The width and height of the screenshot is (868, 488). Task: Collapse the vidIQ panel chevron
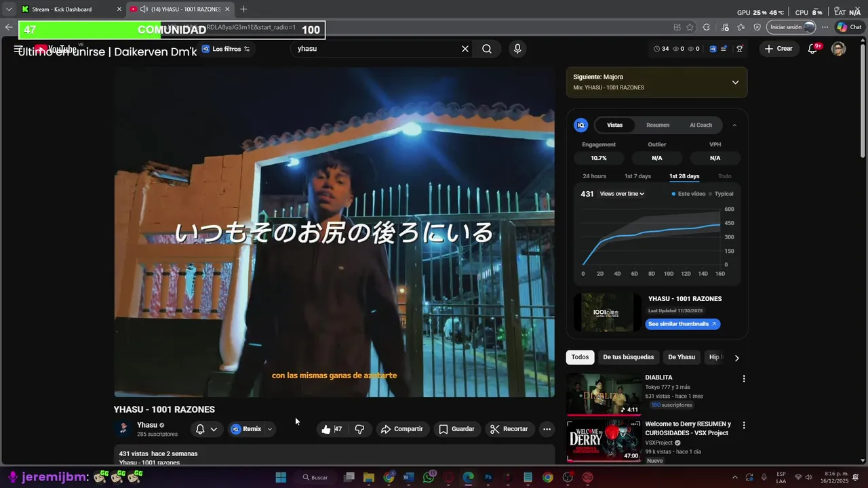pos(734,125)
